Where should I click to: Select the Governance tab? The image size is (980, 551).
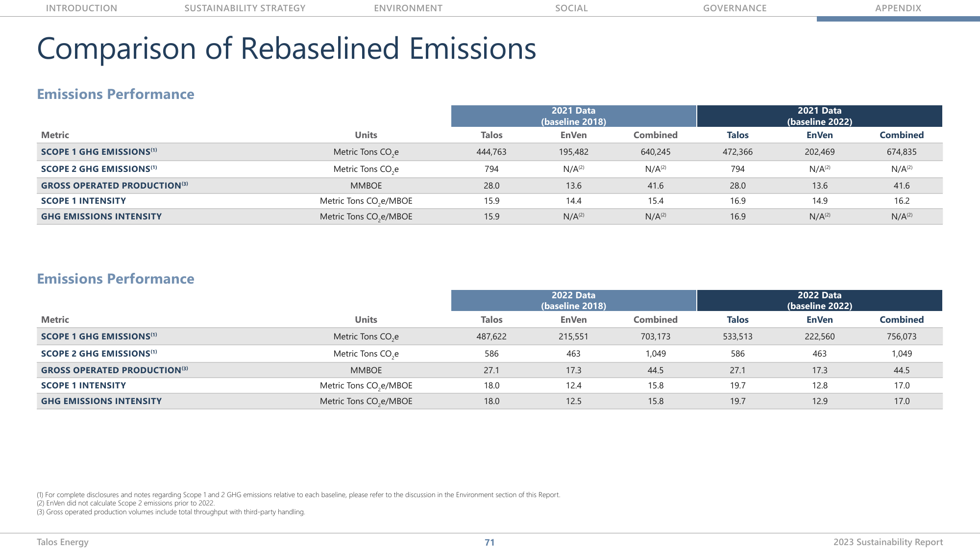[x=735, y=8]
